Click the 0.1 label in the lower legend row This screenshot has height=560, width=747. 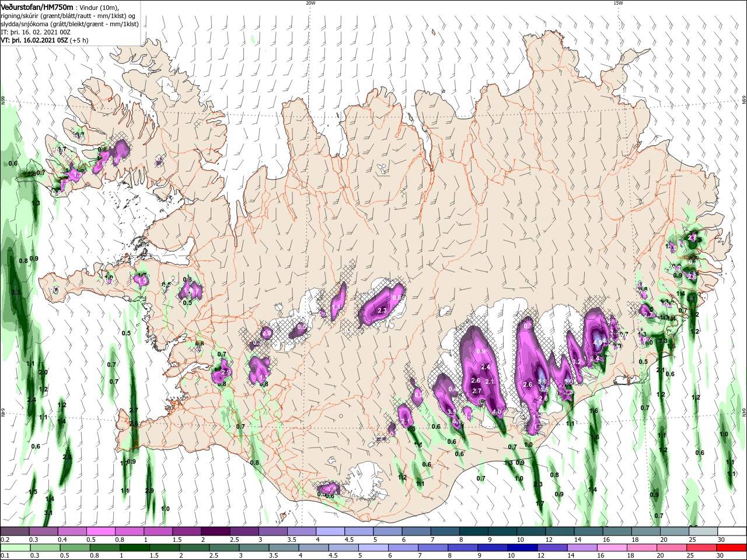[5, 556]
